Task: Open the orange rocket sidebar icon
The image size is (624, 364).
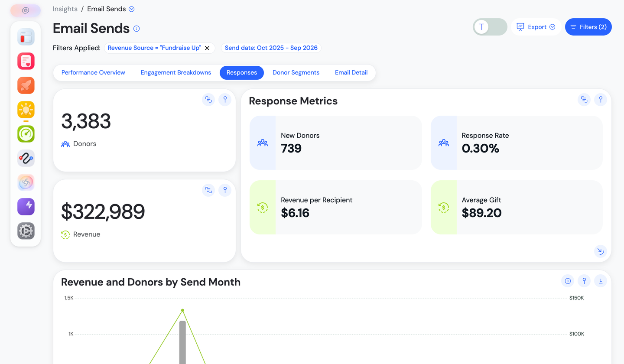Action: [x=26, y=85]
